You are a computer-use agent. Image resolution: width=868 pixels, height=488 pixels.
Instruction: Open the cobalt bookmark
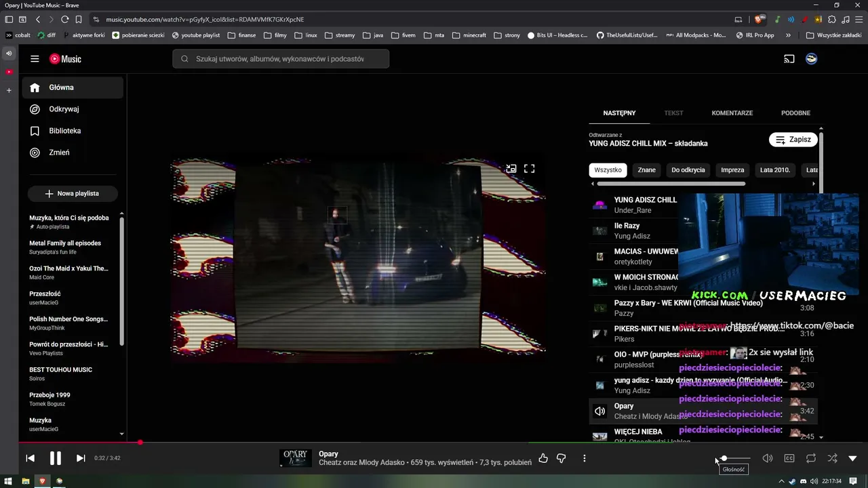pyautogui.click(x=18, y=35)
